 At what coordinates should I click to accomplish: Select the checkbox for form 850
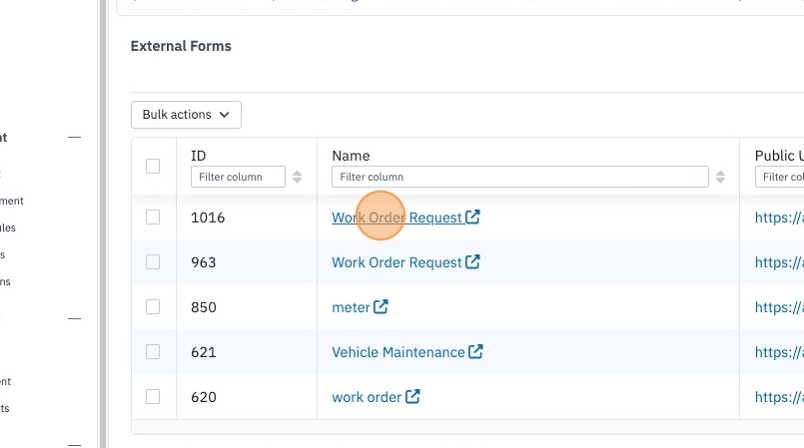153,307
